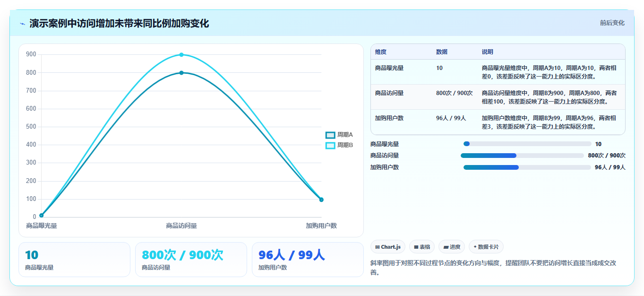Click 商品访问量 cell in table
Image resolution: width=644 pixels, height=296 pixels.
pos(389,93)
